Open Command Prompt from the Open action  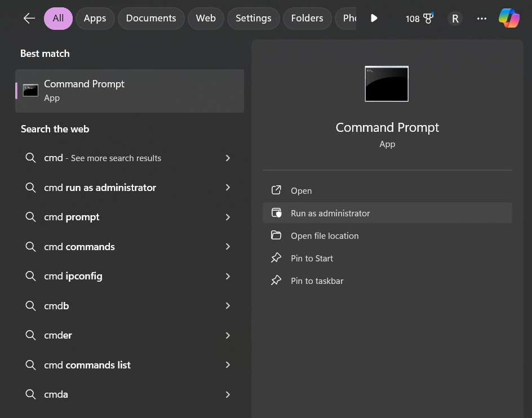pyautogui.click(x=387, y=190)
